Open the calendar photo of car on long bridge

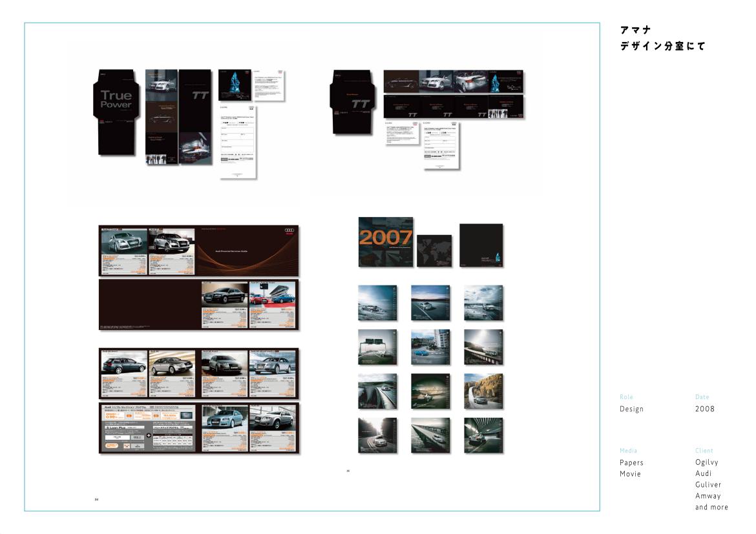coord(430,436)
